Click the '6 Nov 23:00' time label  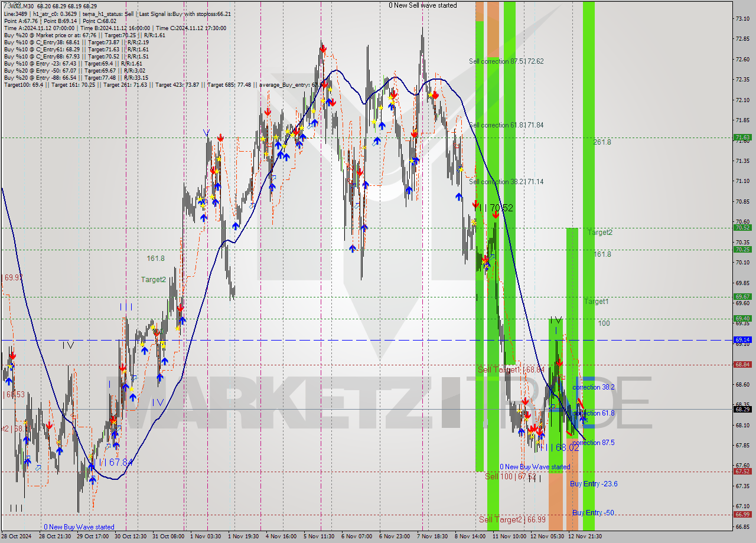pyautogui.click(x=395, y=537)
